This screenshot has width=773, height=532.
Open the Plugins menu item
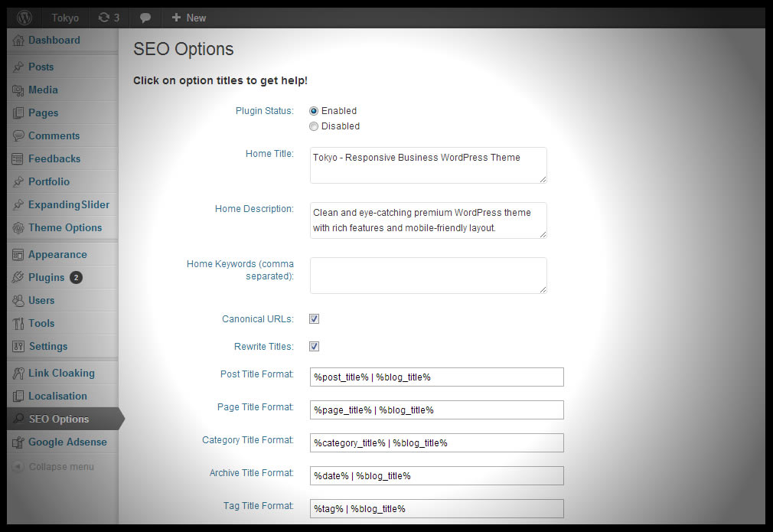(x=47, y=278)
